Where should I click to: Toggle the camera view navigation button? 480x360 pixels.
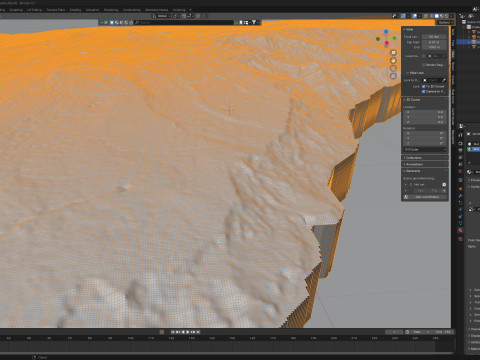(393, 68)
